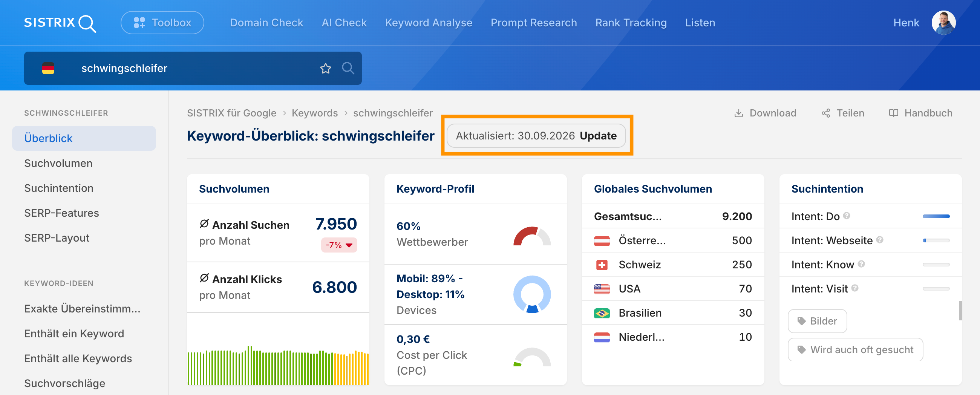Screen dimensions: 980x395
Task: Click the magnifier search icon
Action: [x=348, y=68]
